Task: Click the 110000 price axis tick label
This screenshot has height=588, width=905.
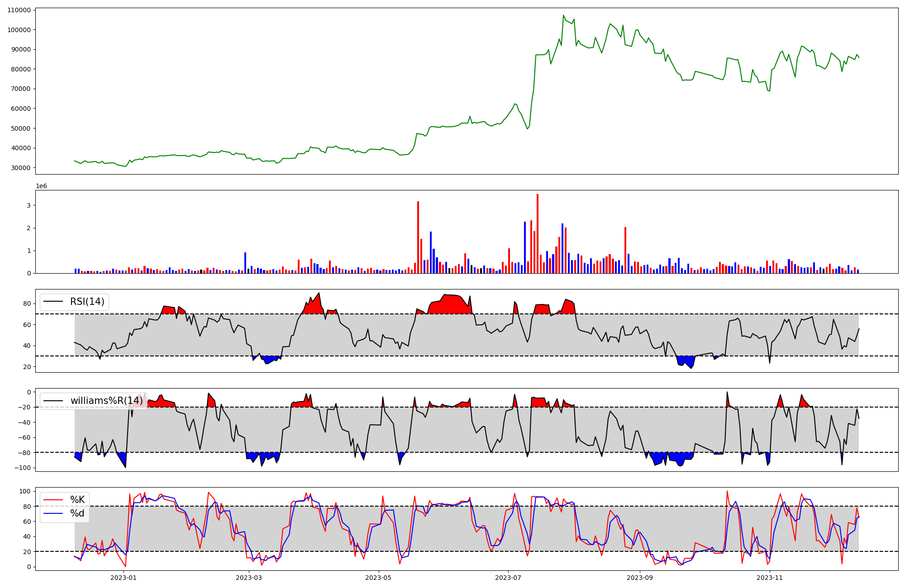Action: coord(19,10)
